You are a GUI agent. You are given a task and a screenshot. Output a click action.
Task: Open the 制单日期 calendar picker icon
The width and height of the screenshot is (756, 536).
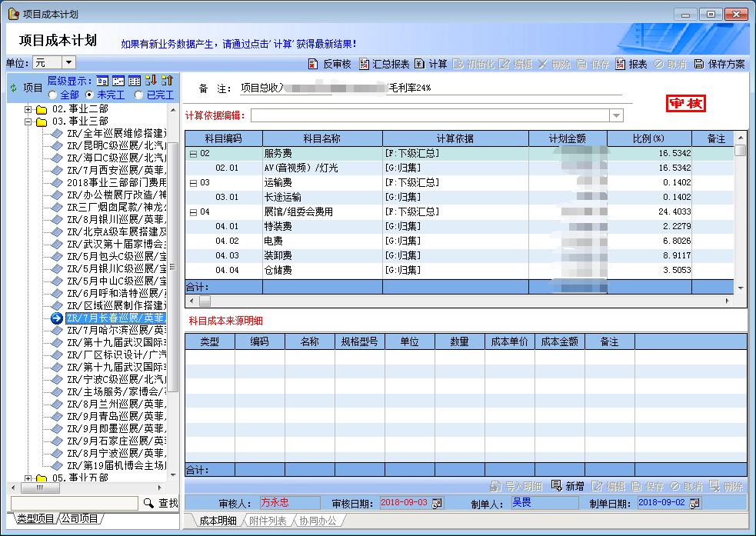pyautogui.click(x=694, y=503)
